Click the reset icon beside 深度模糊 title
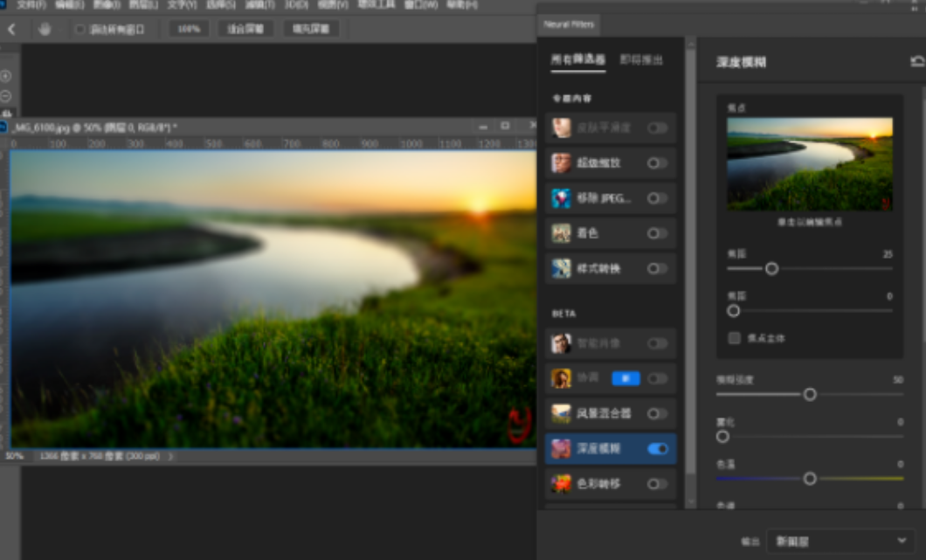The width and height of the screenshot is (926, 560). 917,61
